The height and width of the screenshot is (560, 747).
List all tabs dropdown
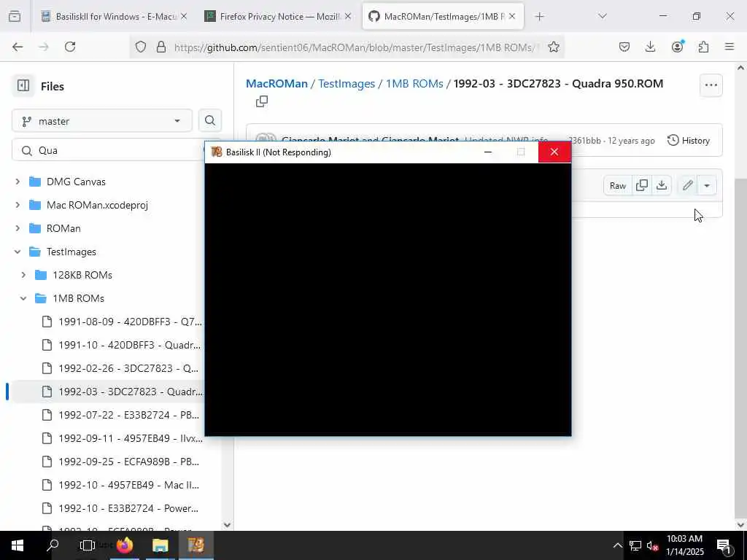(603, 16)
